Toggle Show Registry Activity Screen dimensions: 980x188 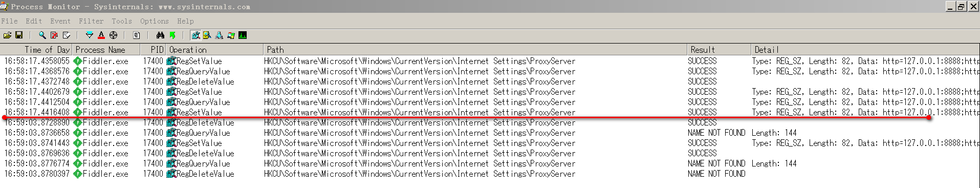[x=195, y=35]
